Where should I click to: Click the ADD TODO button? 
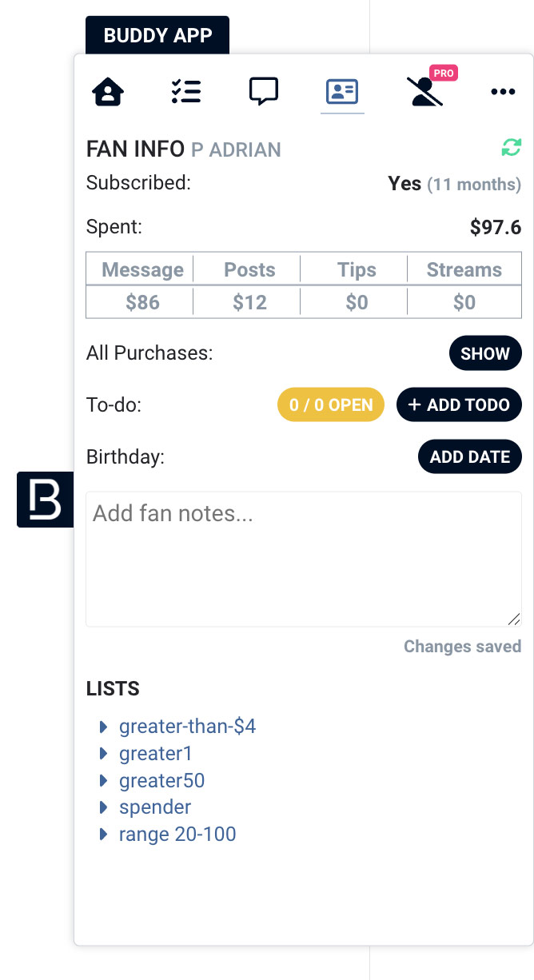(459, 404)
